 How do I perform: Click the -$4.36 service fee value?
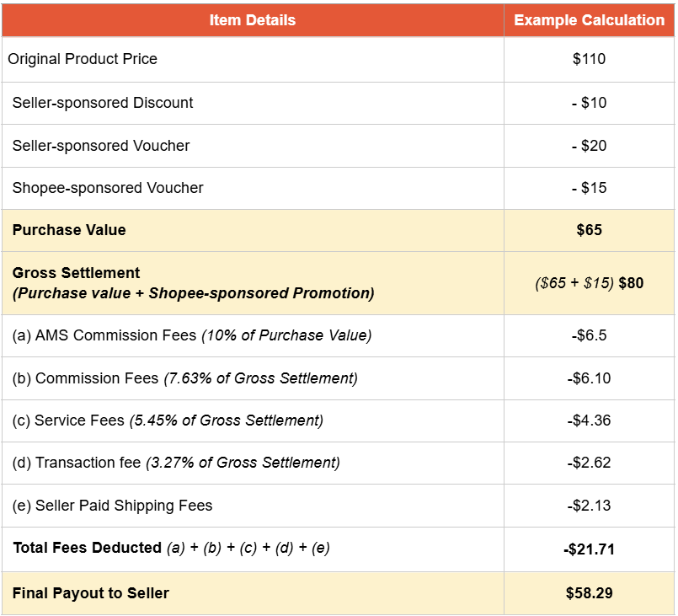coord(589,420)
